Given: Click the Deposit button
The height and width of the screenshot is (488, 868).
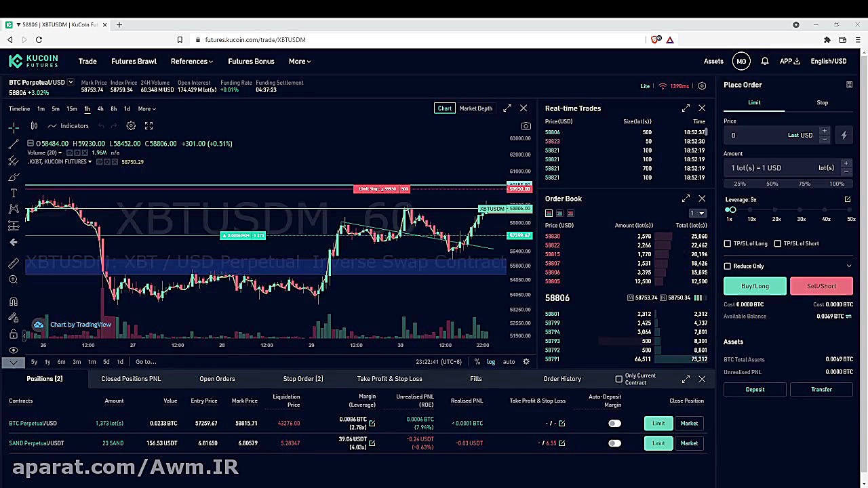Looking at the screenshot, I should coord(755,390).
